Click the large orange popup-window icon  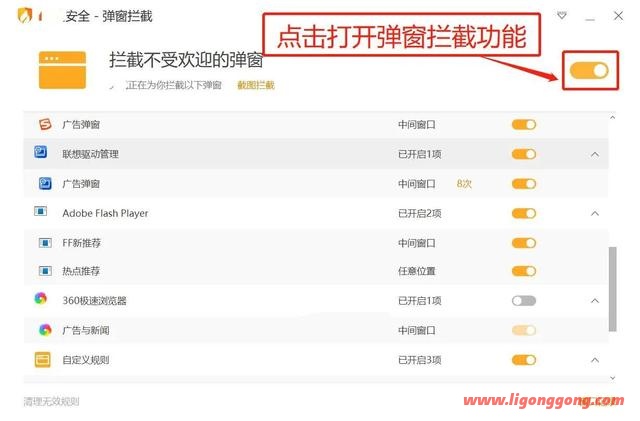[62, 70]
